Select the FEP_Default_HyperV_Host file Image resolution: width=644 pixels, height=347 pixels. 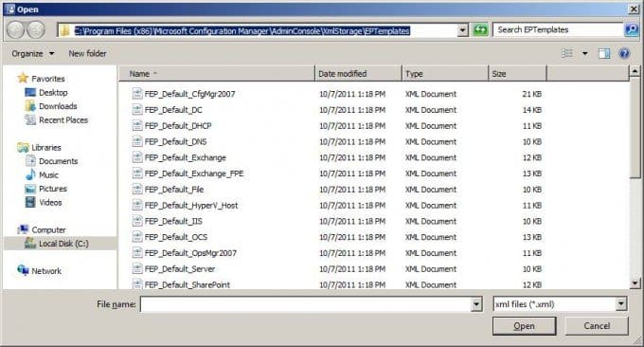(191, 205)
